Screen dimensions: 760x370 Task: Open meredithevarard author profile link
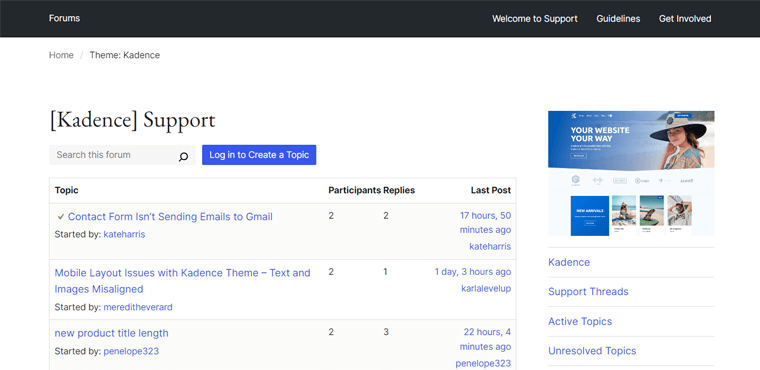tap(138, 307)
